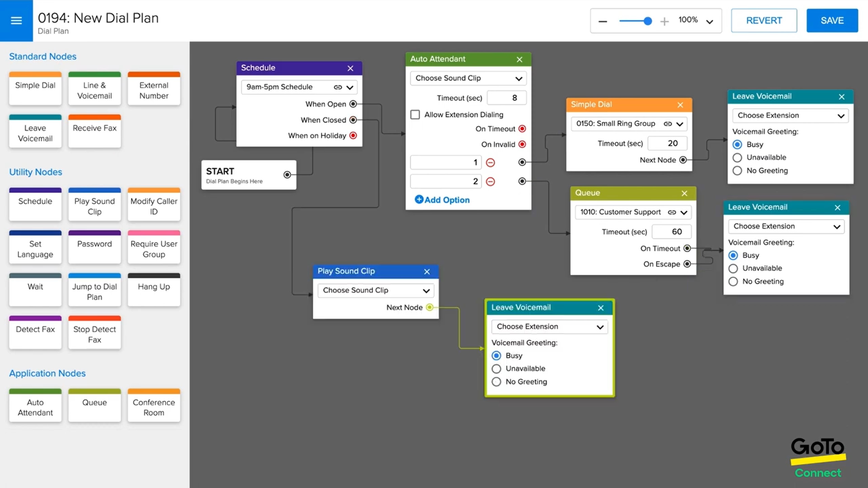Enable Allow Extension Dialing checkbox
This screenshot has width=868, height=488.
(x=415, y=114)
